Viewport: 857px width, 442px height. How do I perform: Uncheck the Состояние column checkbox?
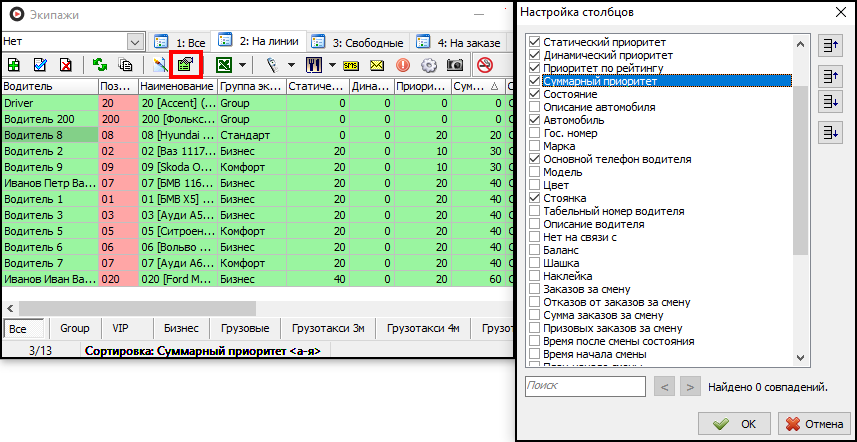pyautogui.click(x=535, y=93)
